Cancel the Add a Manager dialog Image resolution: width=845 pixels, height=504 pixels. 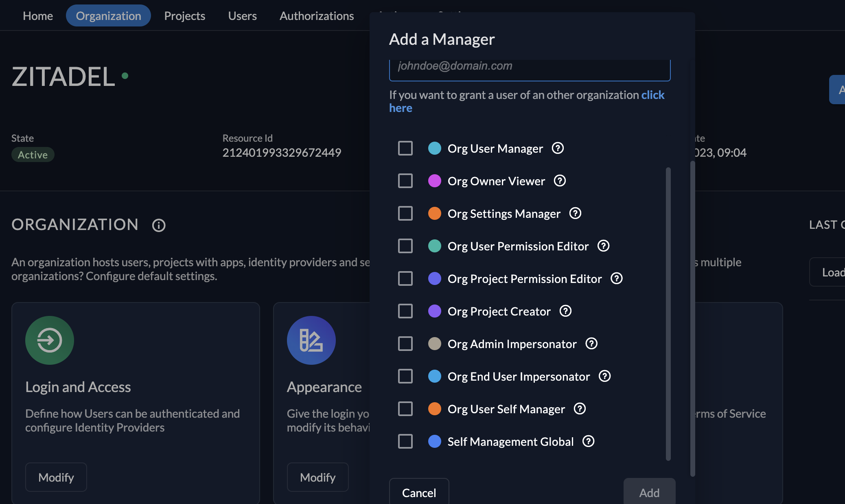(419, 492)
